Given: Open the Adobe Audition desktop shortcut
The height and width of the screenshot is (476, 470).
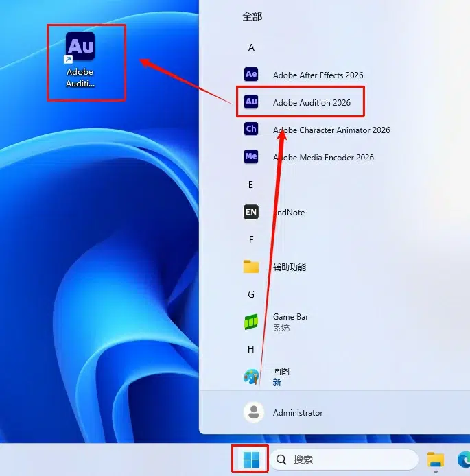Looking at the screenshot, I should (80, 60).
